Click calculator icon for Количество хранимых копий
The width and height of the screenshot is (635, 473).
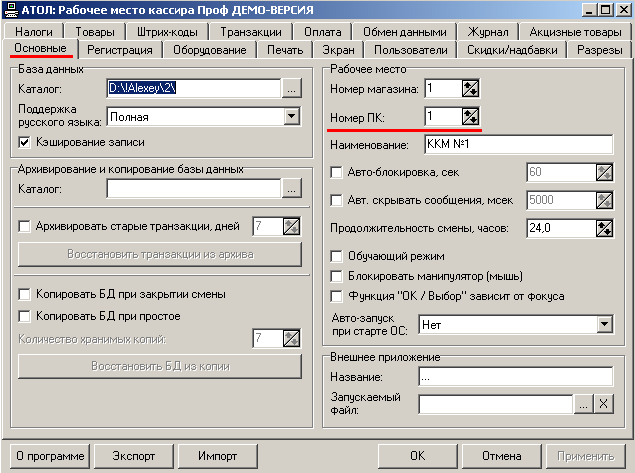click(291, 338)
